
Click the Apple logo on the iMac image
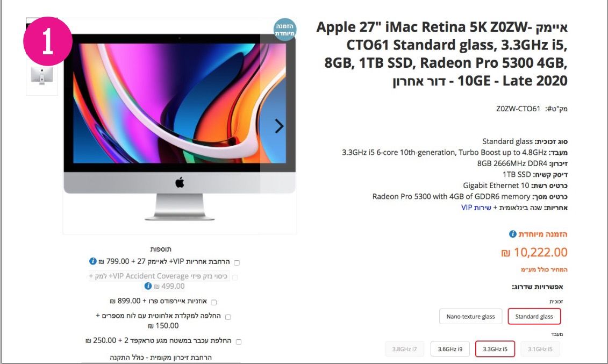(180, 182)
